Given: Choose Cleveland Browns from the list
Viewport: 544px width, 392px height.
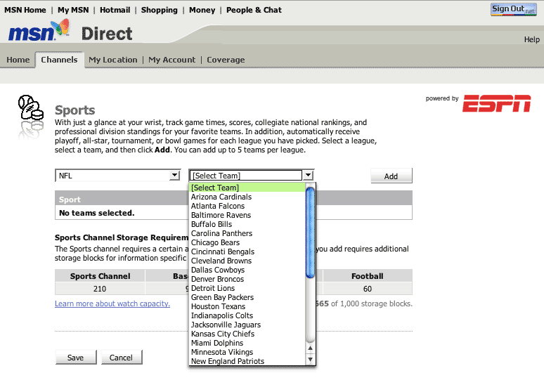Looking at the screenshot, I should click(x=247, y=261).
